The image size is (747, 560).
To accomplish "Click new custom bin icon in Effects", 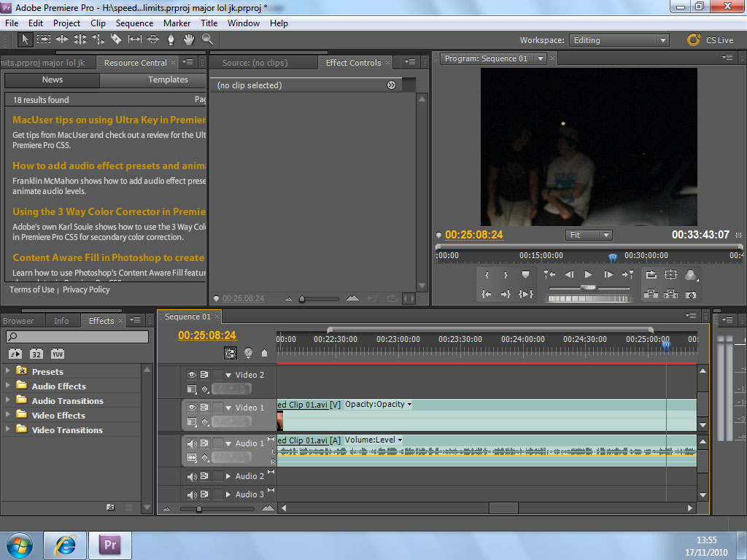I will (x=111, y=507).
